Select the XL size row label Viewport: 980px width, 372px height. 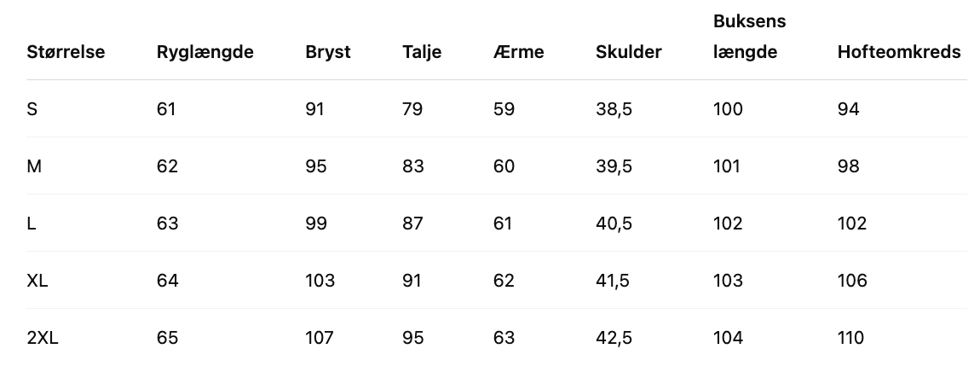click(37, 281)
